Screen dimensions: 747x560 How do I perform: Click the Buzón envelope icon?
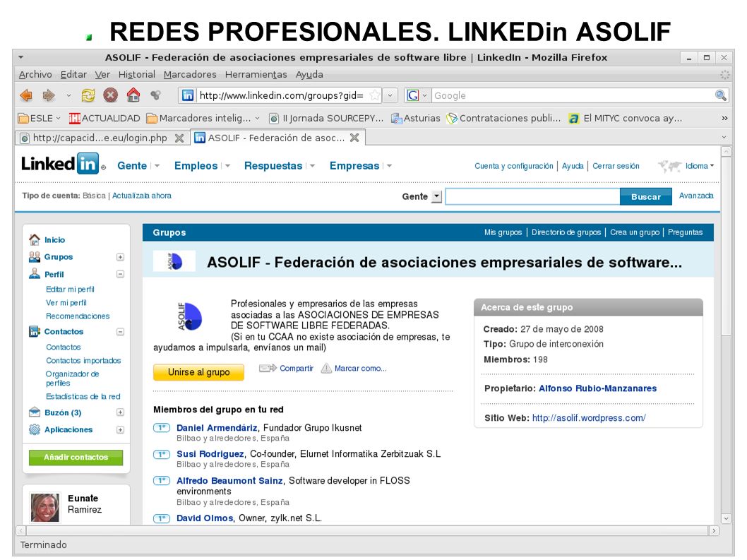tap(35, 412)
